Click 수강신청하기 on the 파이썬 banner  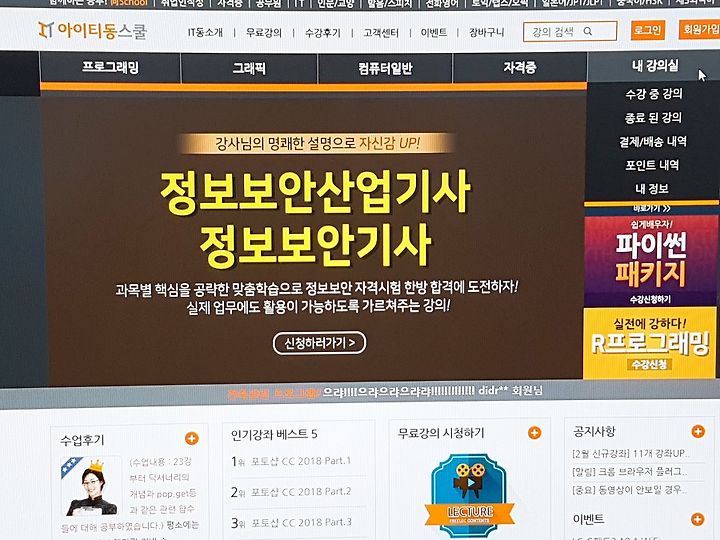pyautogui.click(x=650, y=299)
